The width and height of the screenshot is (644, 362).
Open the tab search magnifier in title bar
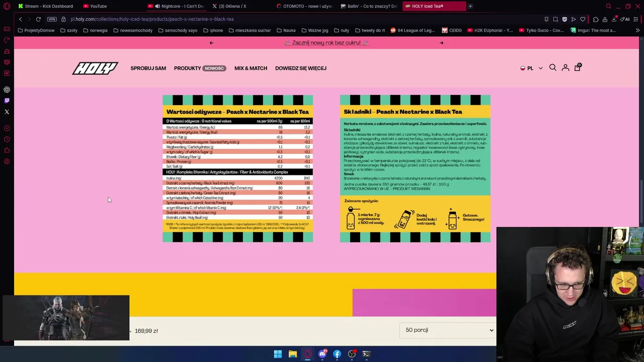(x=608, y=6)
